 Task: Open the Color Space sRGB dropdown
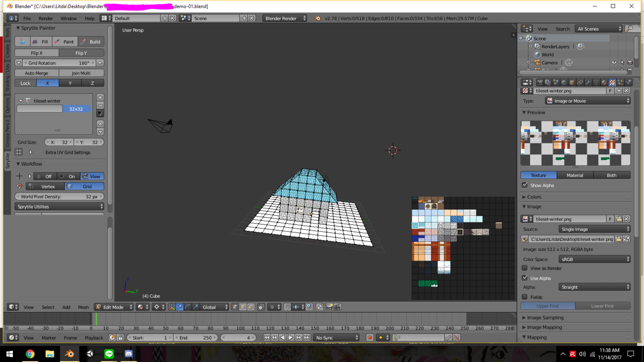[x=594, y=259]
